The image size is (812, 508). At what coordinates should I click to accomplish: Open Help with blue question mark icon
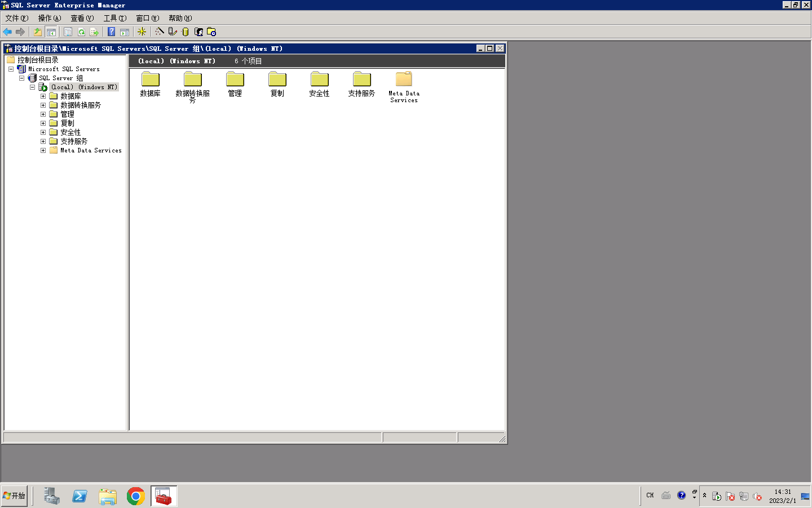[x=112, y=32]
